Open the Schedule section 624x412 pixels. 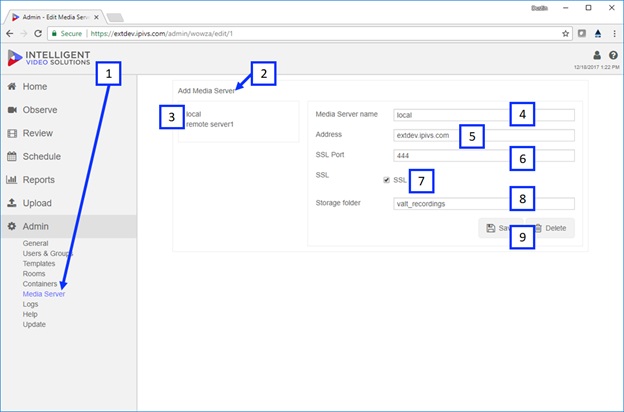tap(41, 156)
